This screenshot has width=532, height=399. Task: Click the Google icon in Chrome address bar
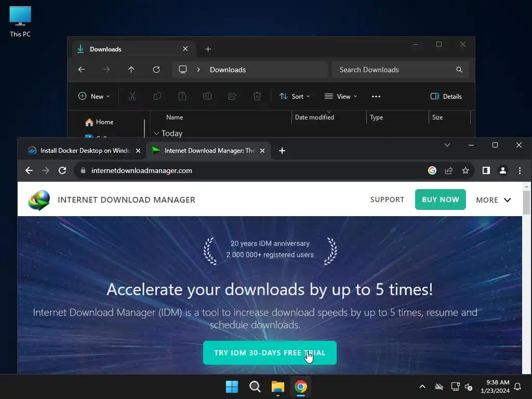(432, 170)
